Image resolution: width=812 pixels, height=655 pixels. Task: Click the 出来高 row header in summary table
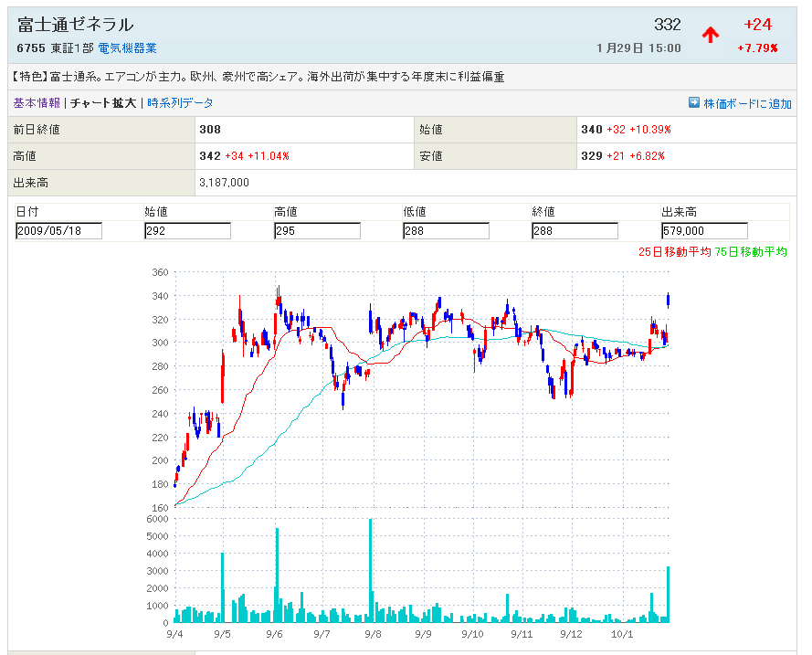tap(101, 183)
